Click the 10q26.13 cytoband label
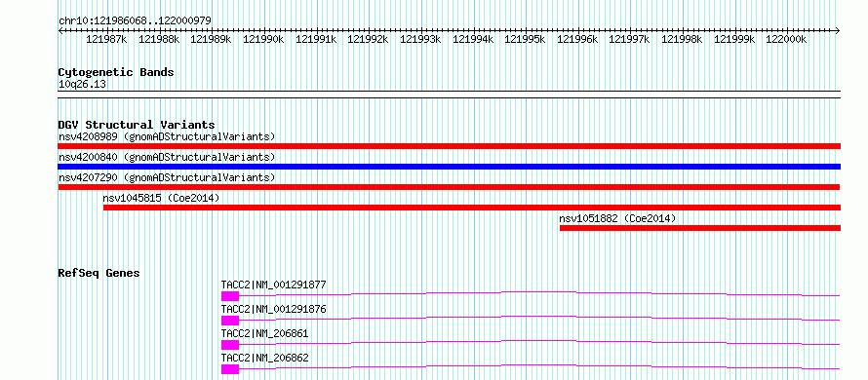Screen dimensions: 868x380 click(x=83, y=85)
